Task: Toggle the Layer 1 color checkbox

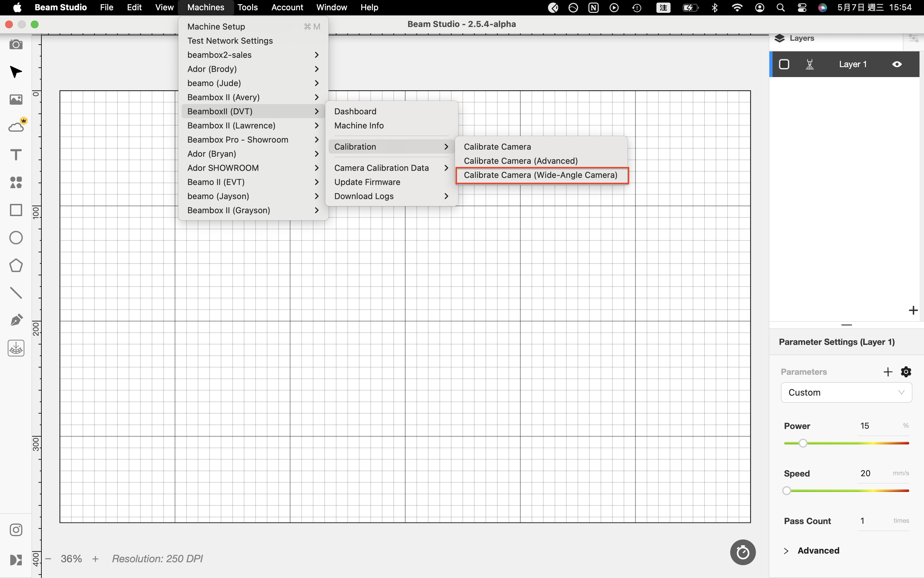Action: (x=784, y=64)
